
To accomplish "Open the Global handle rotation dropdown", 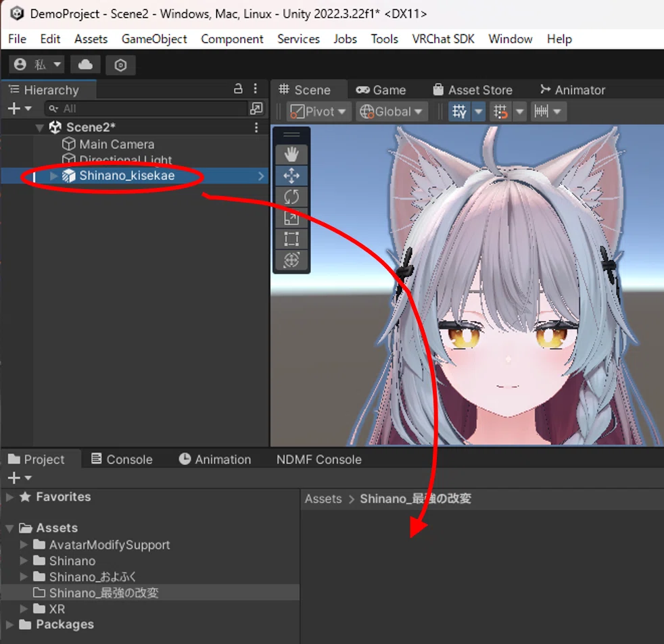I will (x=391, y=112).
